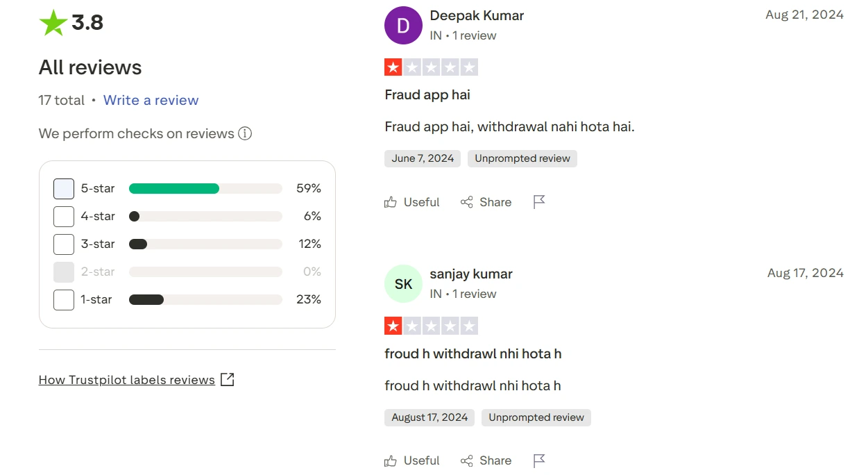Click the green SK avatar

point(403,284)
